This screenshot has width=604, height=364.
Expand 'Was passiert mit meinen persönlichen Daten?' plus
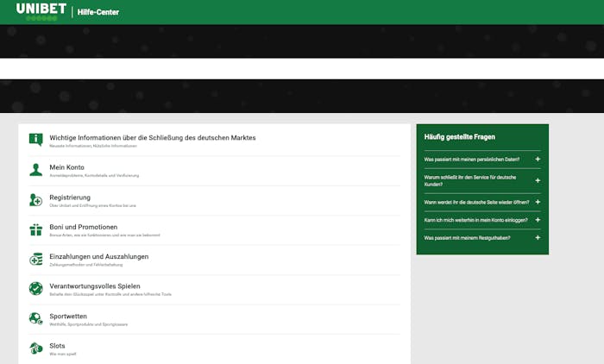[x=538, y=159]
